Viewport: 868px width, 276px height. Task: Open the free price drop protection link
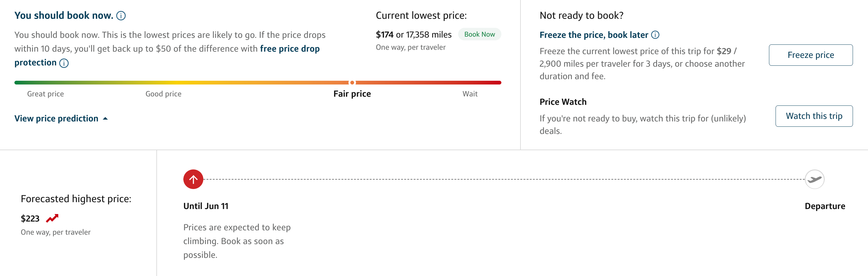pyautogui.click(x=290, y=49)
